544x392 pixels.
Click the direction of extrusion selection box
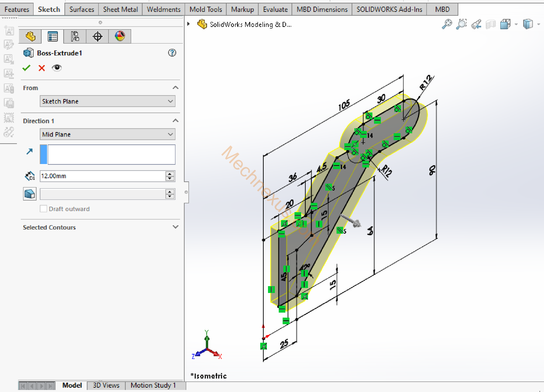(111, 154)
